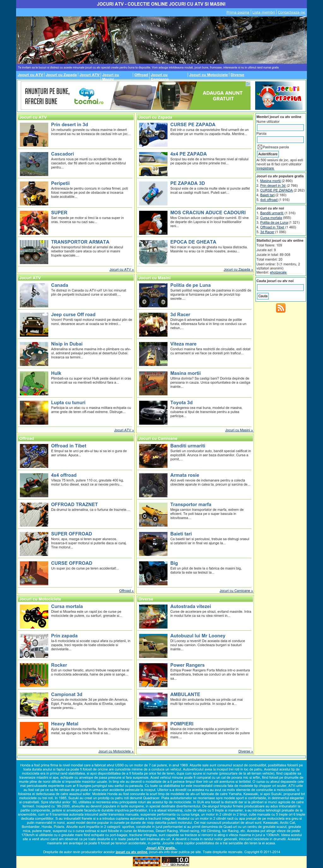Open Cursa mortala motorcycle thumbnail
The height and width of the screenshot is (868, 323).
point(34,617)
